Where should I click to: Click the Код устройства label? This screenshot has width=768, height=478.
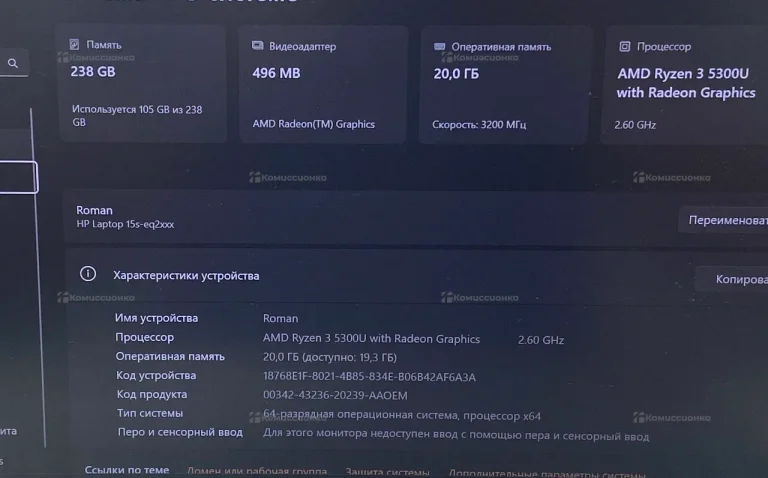(156, 375)
